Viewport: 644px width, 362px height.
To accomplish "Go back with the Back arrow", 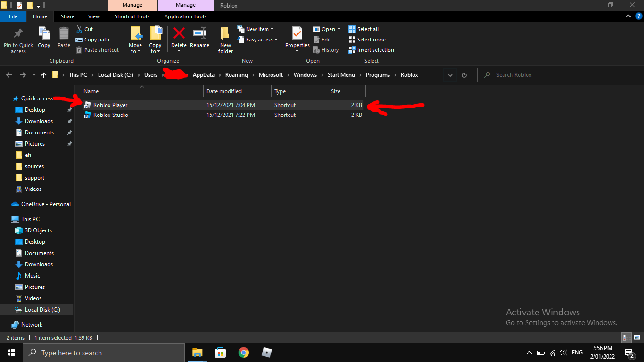I will (9, 75).
